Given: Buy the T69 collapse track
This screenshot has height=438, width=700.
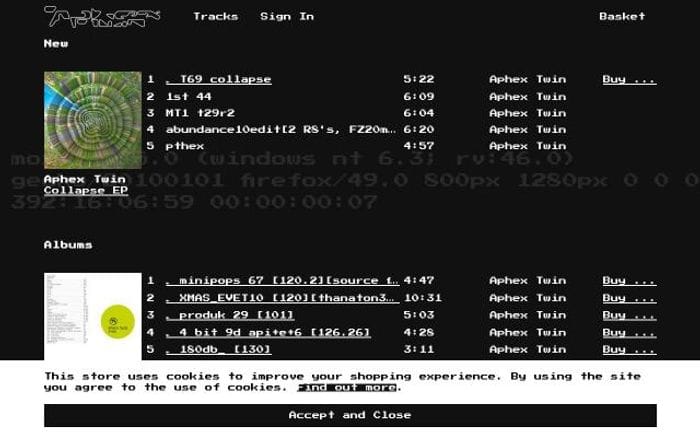Looking at the screenshot, I should [629, 79].
